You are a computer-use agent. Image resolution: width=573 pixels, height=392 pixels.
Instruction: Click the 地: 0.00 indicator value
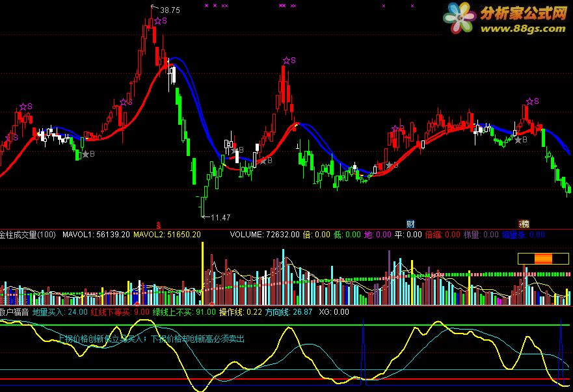[378, 235]
